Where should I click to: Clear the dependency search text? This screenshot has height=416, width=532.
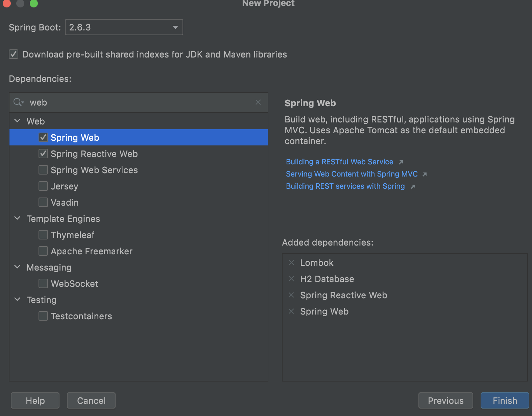pyautogui.click(x=258, y=102)
